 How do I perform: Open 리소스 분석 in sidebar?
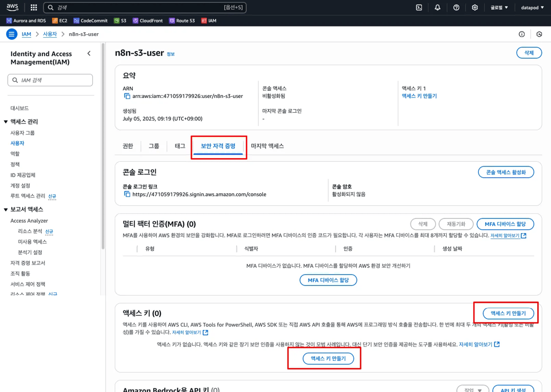pyautogui.click(x=30, y=231)
